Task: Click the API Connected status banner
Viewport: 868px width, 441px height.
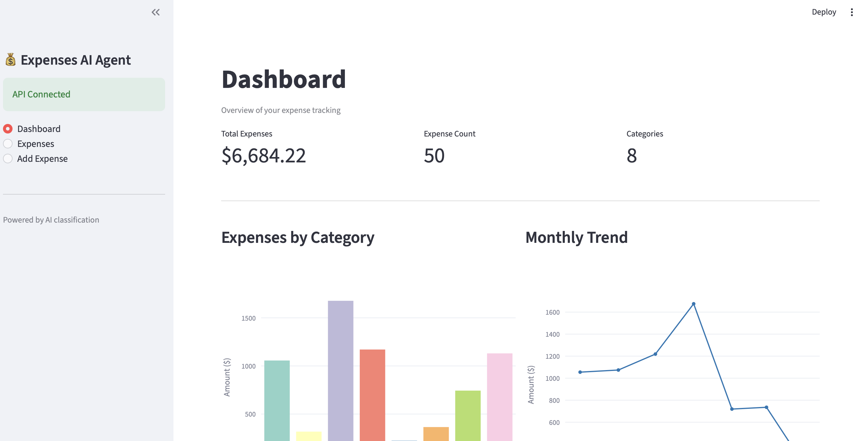Action: 84,94
